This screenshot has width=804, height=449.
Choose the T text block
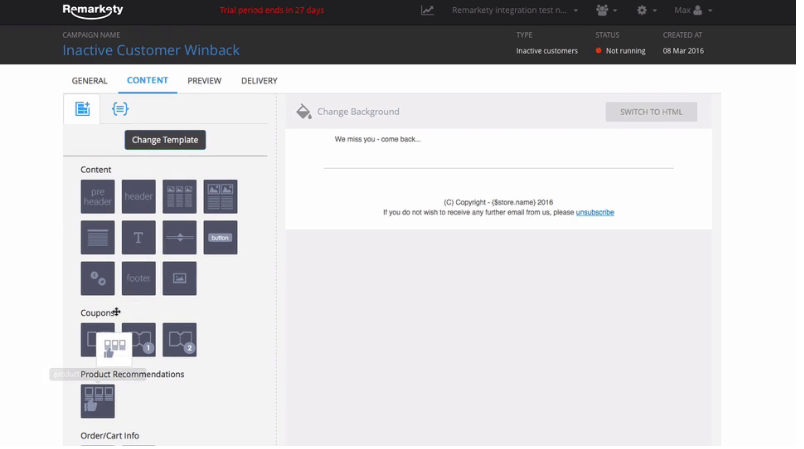(x=138, y=237)
